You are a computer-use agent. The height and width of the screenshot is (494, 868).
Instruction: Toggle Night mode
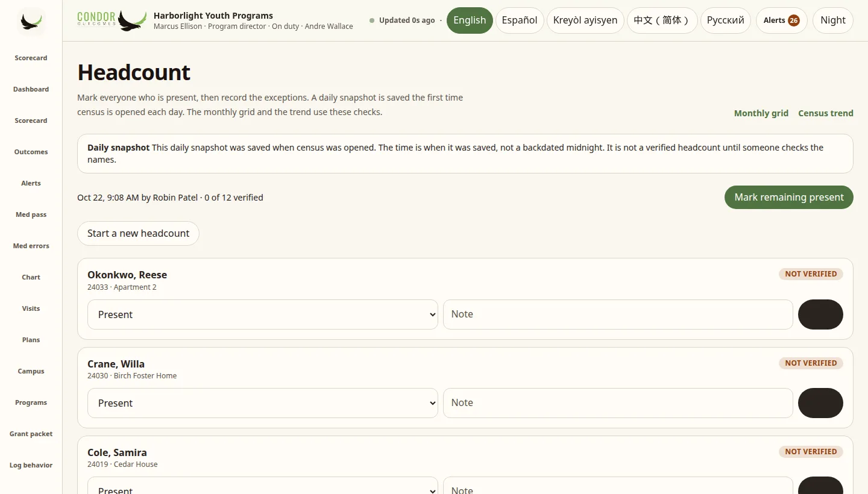pyautogui.click(x=833, y=20)
